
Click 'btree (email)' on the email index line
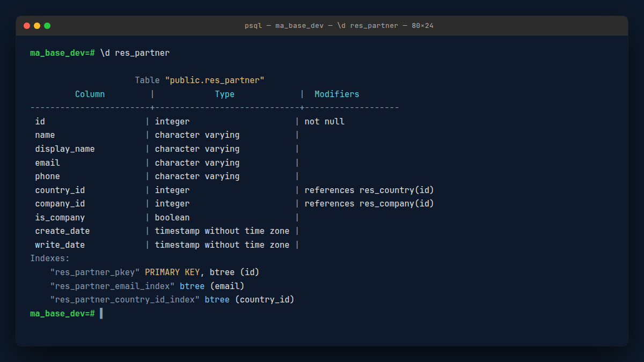coord(213,286)
